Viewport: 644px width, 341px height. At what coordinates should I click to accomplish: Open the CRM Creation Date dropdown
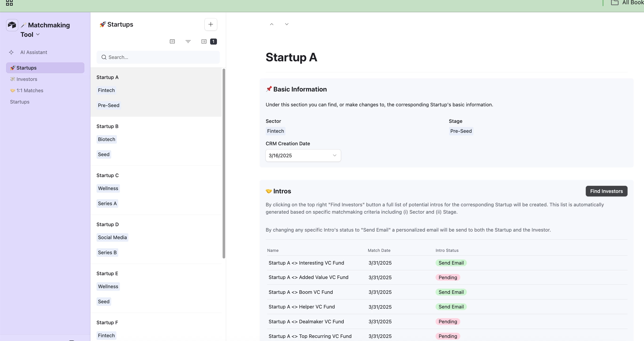tap(303, 155)
